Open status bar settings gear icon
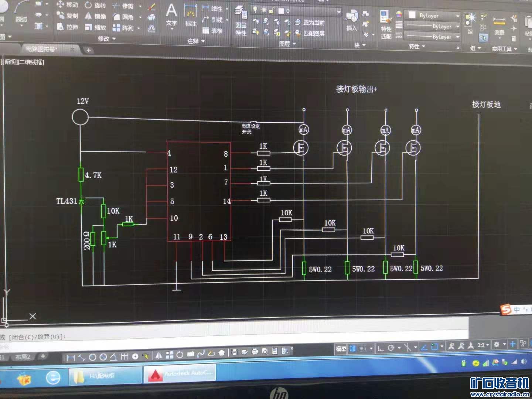 coord(497,344)
